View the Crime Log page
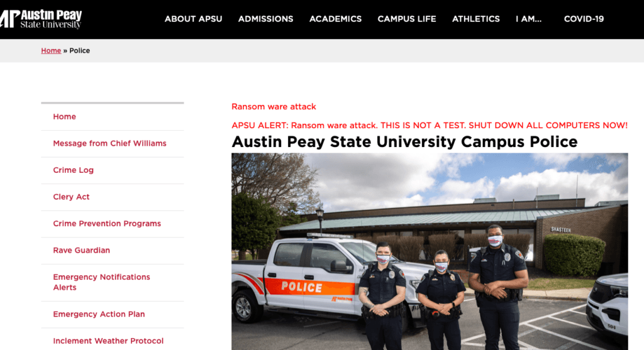The image size is (644, 350). pyautogui.click(x=73, y=170)
